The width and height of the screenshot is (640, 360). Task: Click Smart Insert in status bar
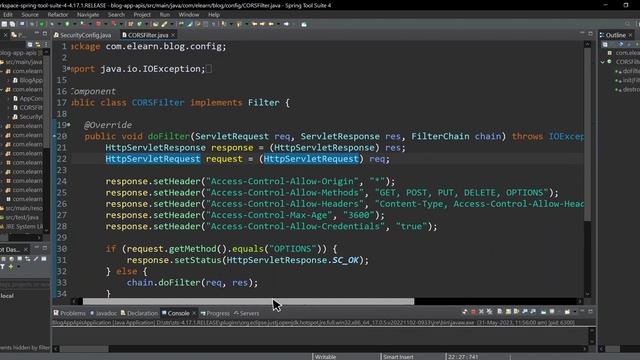point(398,357)
